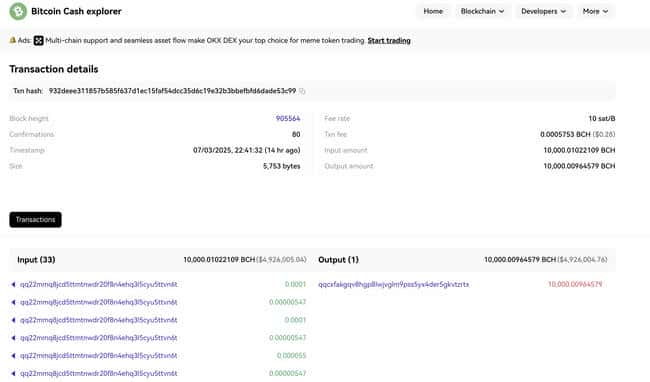Open the output address qqcxfakgqv link
The image size is (650, 382).
pos(393,284)
